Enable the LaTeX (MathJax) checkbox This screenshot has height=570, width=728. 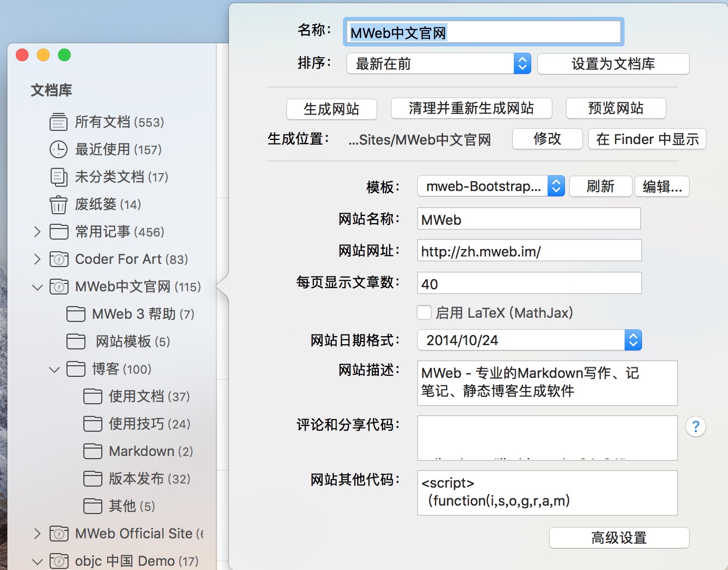424,313
